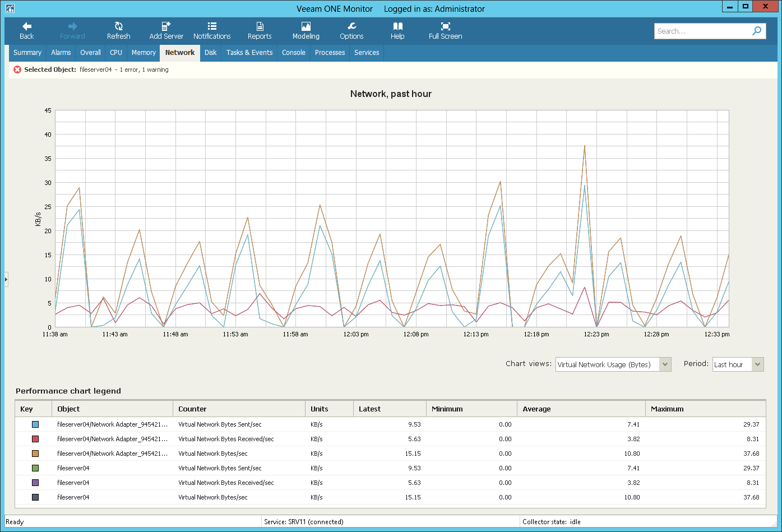
Task: Select adapter 'Virtual Network Bytes Received/sec' counter
Action: pos(226,439)
